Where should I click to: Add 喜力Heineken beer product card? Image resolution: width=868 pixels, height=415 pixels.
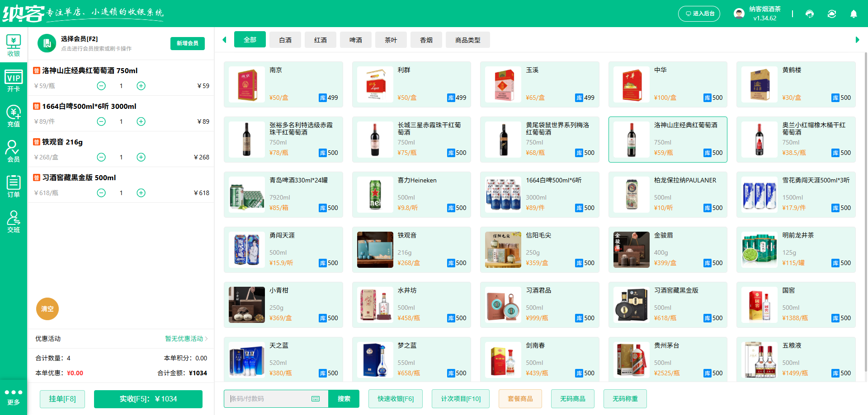coord(411,195)
